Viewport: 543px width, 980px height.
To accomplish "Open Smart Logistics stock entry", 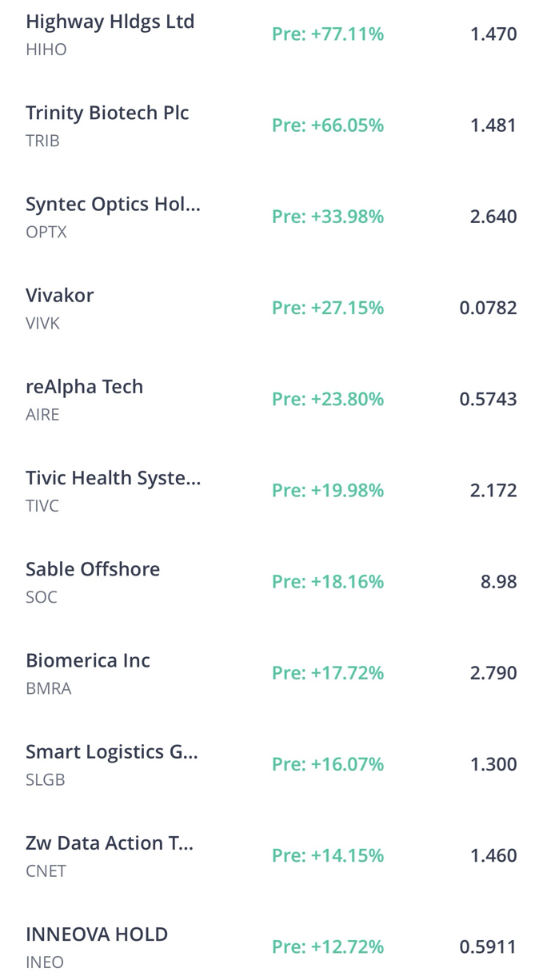I will pyautogui.click(x=271, y=763).
